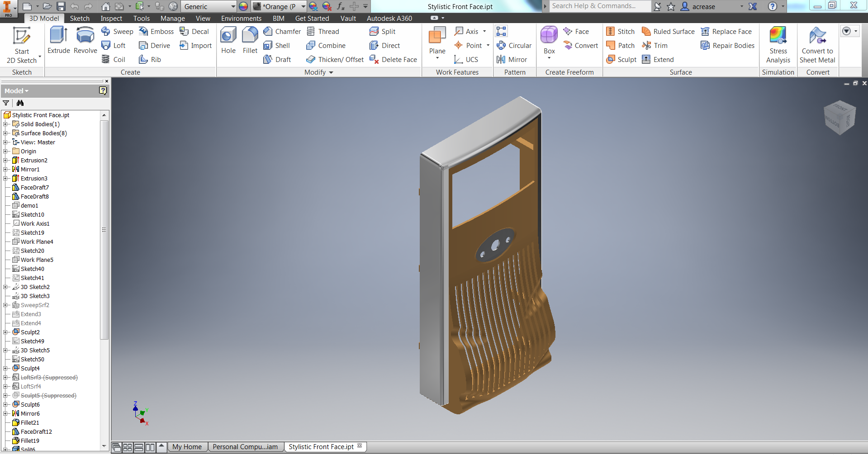Screen dimensions: 868x455
Task: Click the Delete Face tool
Action: 393,59
